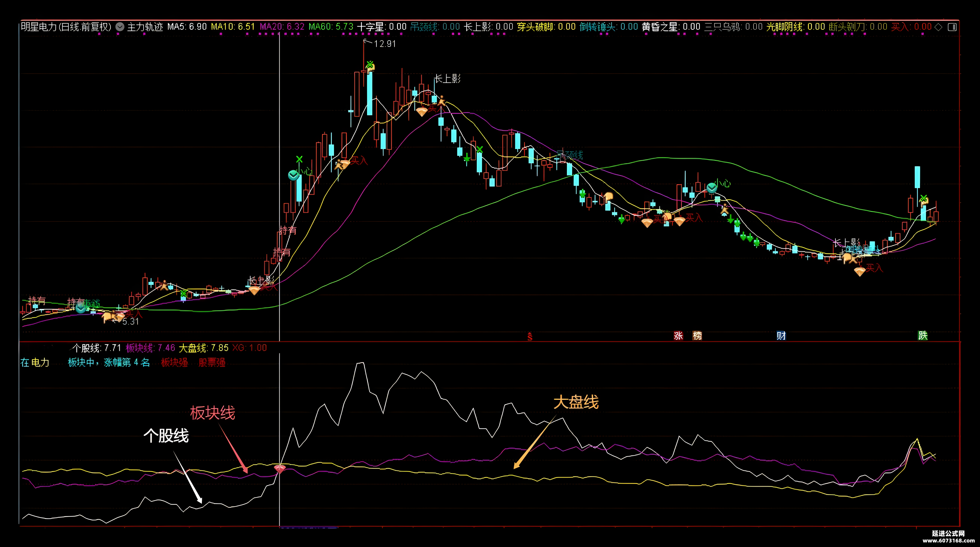Open the 涨 event badge
Screen dimensions: 980x547
pos(678,336)
